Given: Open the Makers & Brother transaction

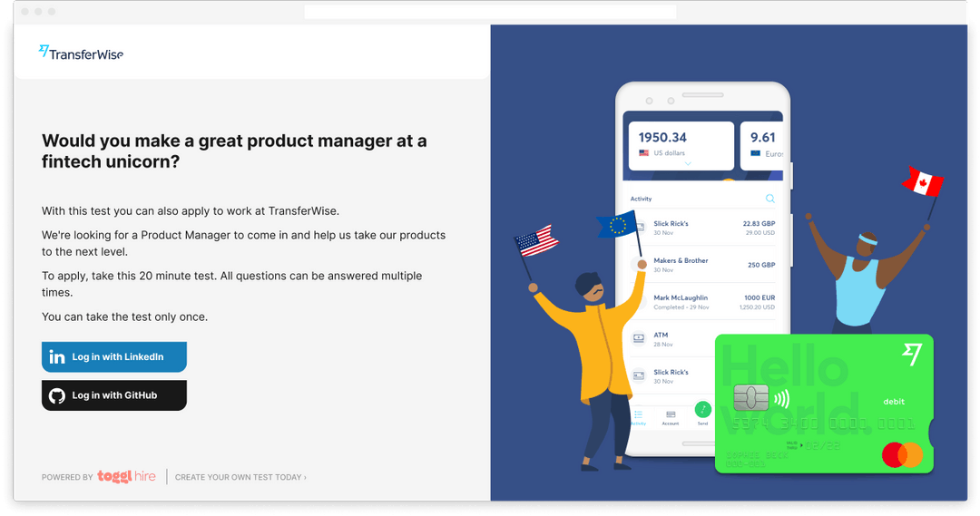Looking at the screenshot, I should tap(703, 265).
